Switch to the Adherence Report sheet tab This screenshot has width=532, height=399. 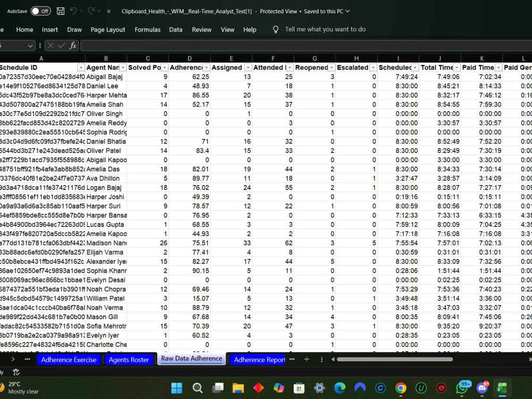point(258,360)
